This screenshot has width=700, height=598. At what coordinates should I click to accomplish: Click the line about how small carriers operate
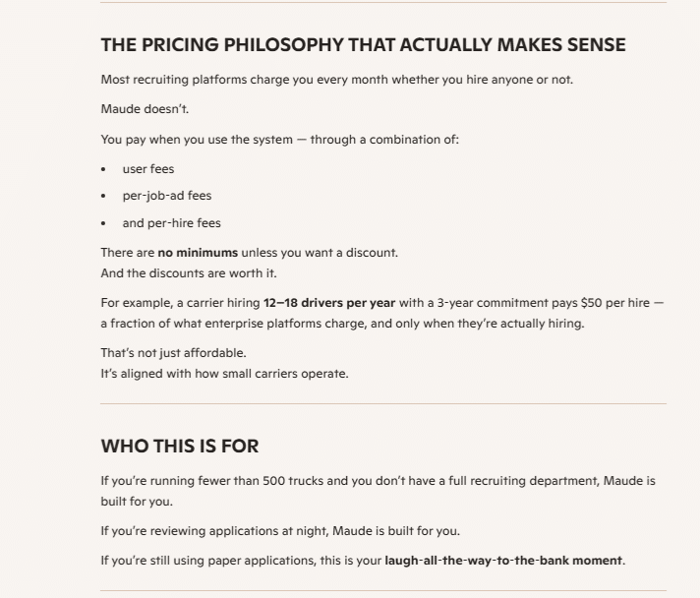pyautogui.click(x=224, y=374)
